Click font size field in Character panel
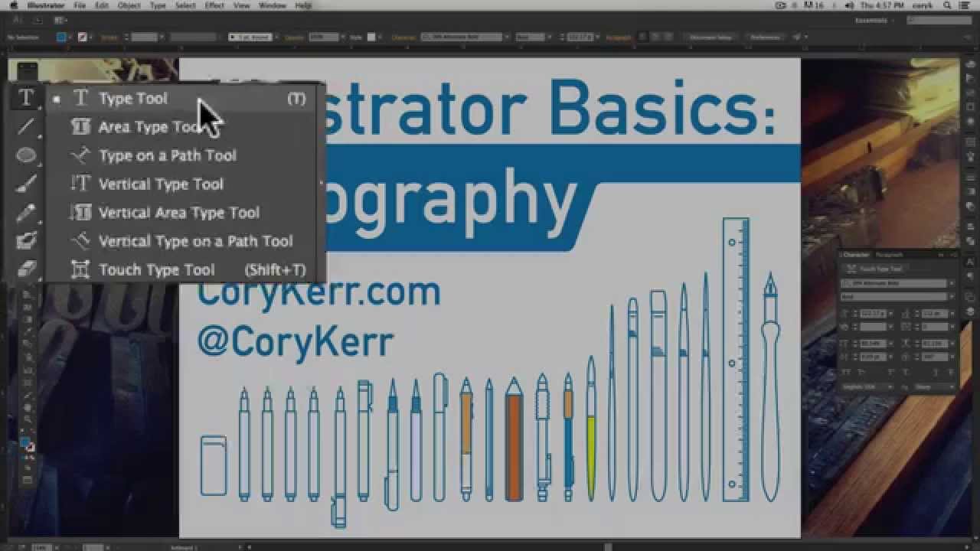Image resolution: width=980 pixels, height=551 pixels. pyautogui.click(x=871, y=314)
